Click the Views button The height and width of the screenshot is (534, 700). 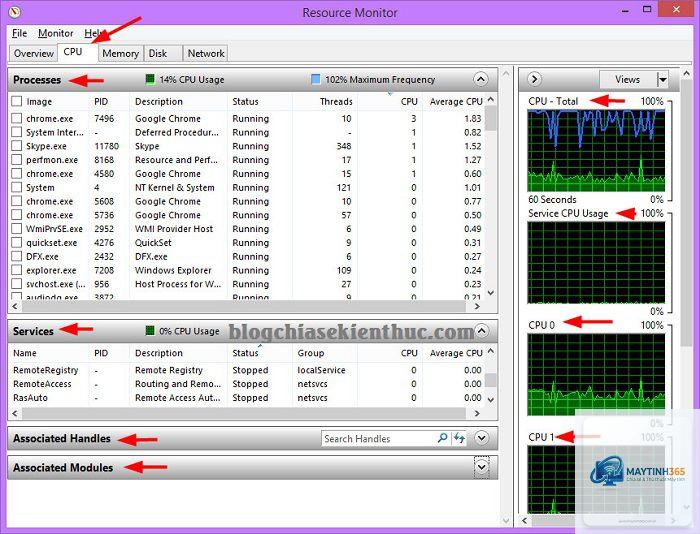pyautogui.click(x=628, y=79)
